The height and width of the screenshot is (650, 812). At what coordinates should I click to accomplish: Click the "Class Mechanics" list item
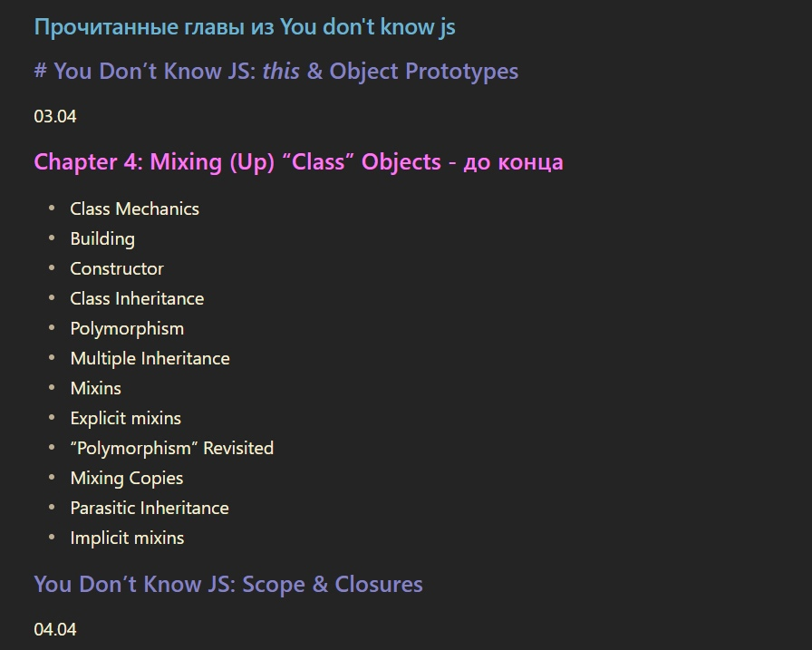tap(134, 209)
